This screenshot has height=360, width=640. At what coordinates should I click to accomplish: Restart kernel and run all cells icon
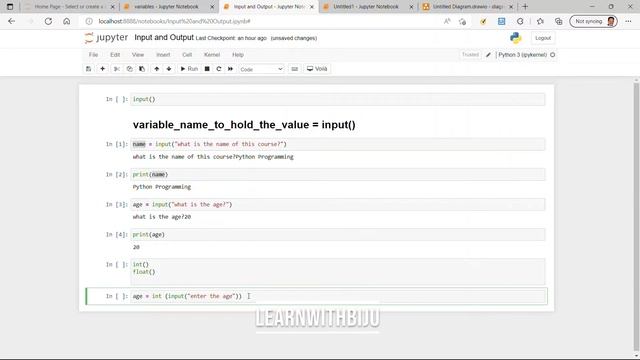230,69
